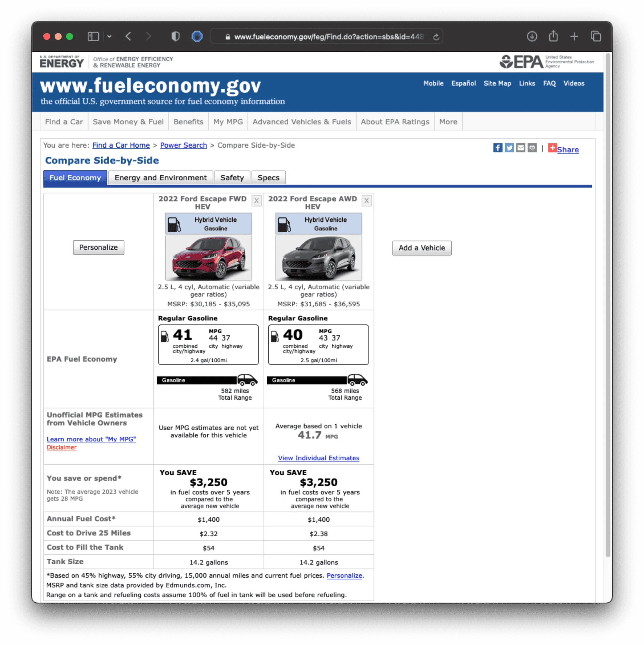Open View Individual Estimates link
The image size is (644, 645).
point(319,458)
